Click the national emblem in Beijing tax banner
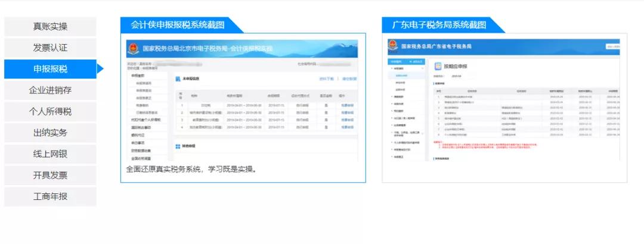The height and width of the screenshot is (244, 644). (x=133, y=49)
